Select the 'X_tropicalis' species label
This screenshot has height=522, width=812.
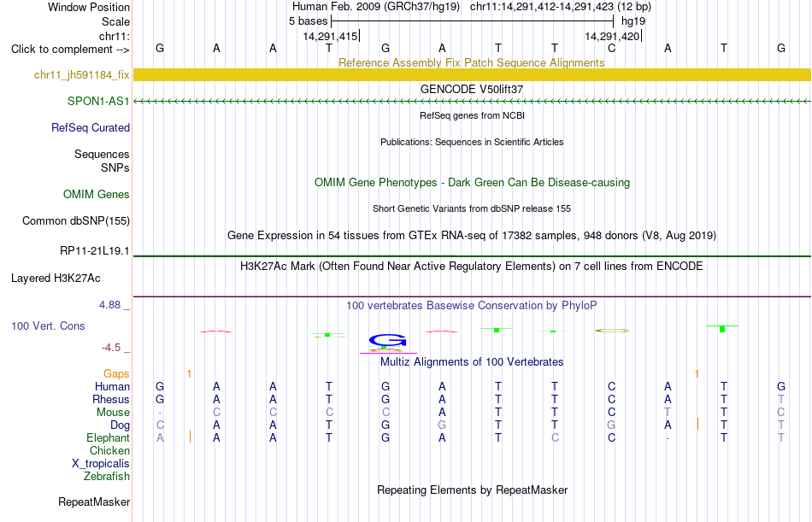[x=101, y=464]
